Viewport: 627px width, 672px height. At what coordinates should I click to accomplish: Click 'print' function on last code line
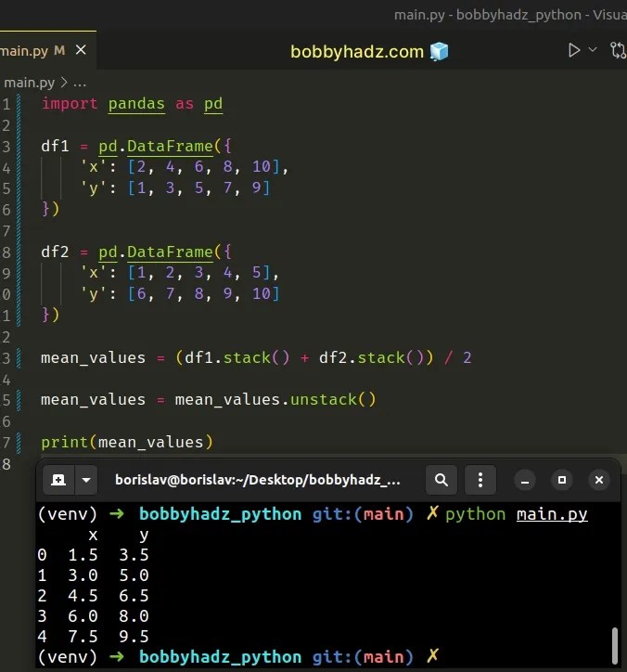[x=65, y=442]
